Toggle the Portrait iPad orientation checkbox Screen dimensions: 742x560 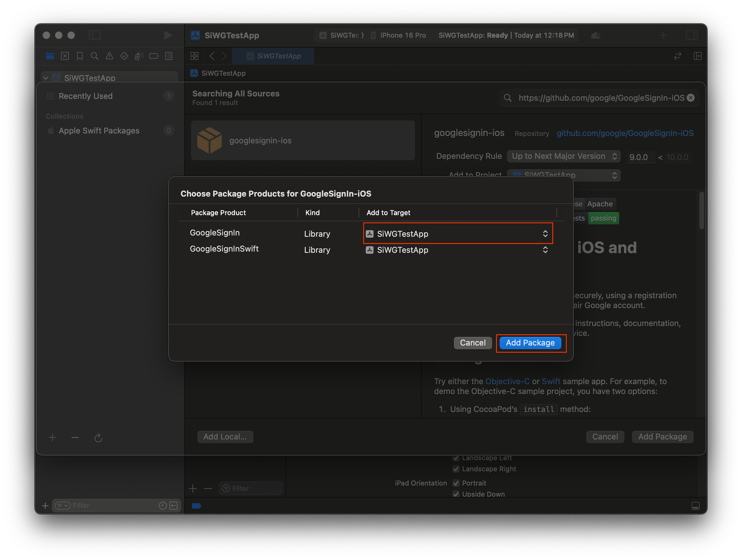coord(456,483)
